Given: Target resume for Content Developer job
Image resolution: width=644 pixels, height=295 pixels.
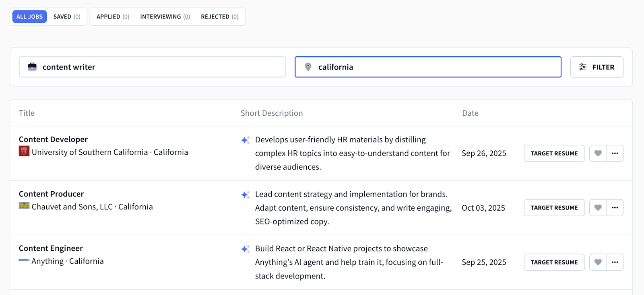Looking at the screenshot, I should point(554,153).
